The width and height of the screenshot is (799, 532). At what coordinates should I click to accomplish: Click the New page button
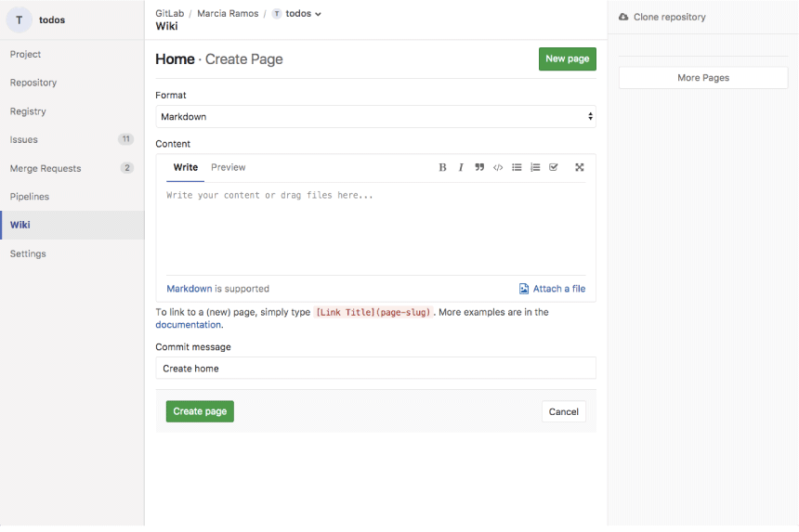click(567, 59)
